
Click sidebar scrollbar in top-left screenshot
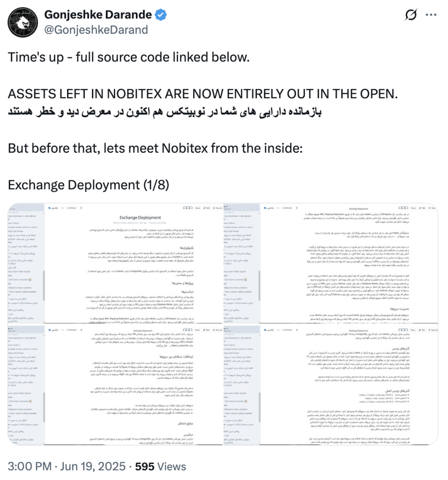tap(44, 285)
